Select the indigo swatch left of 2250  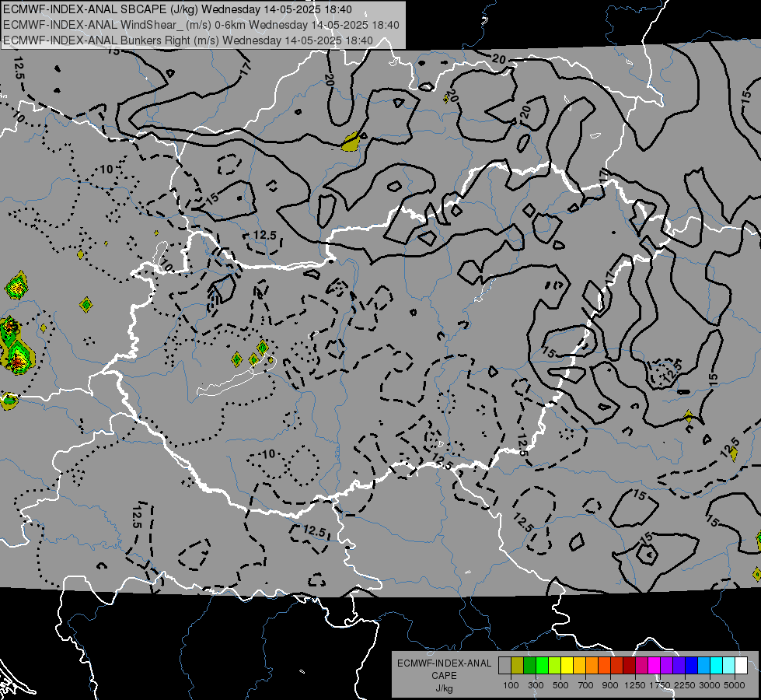point(679,665)
